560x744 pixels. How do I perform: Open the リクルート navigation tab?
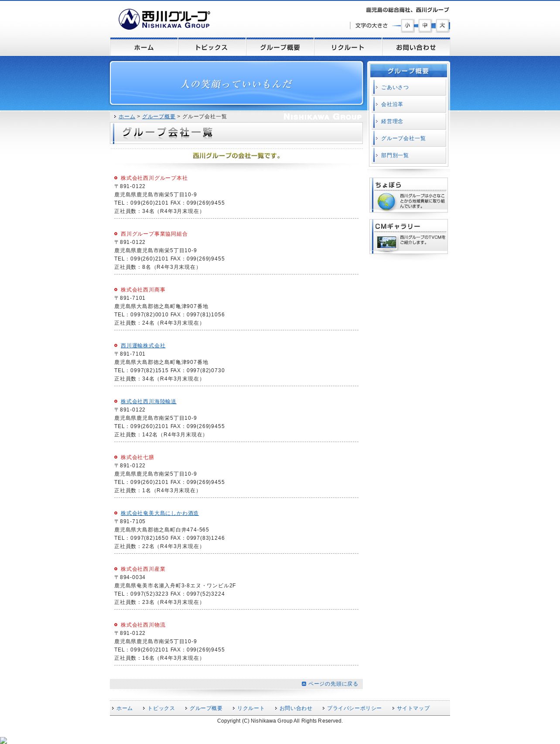pyautogui.click(x=348, y=47)
